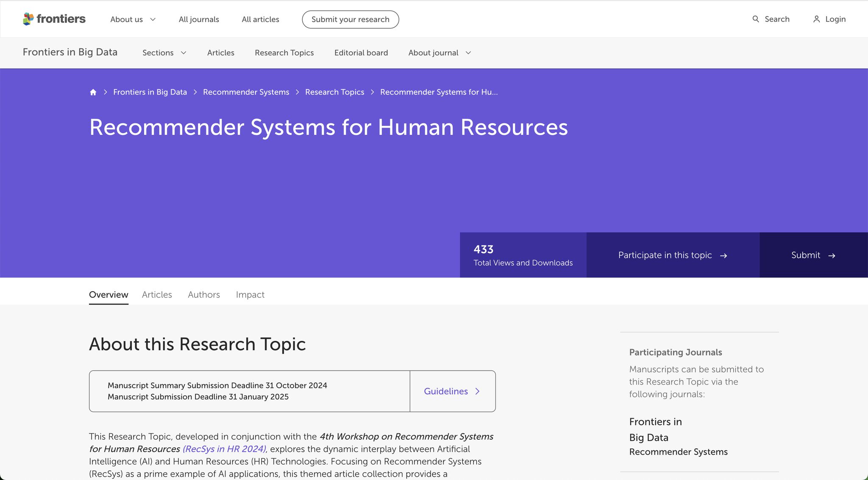Click arrow next to Participate in this topic
The height and width of the screenshot is (480, 868).
coord(723,256)
